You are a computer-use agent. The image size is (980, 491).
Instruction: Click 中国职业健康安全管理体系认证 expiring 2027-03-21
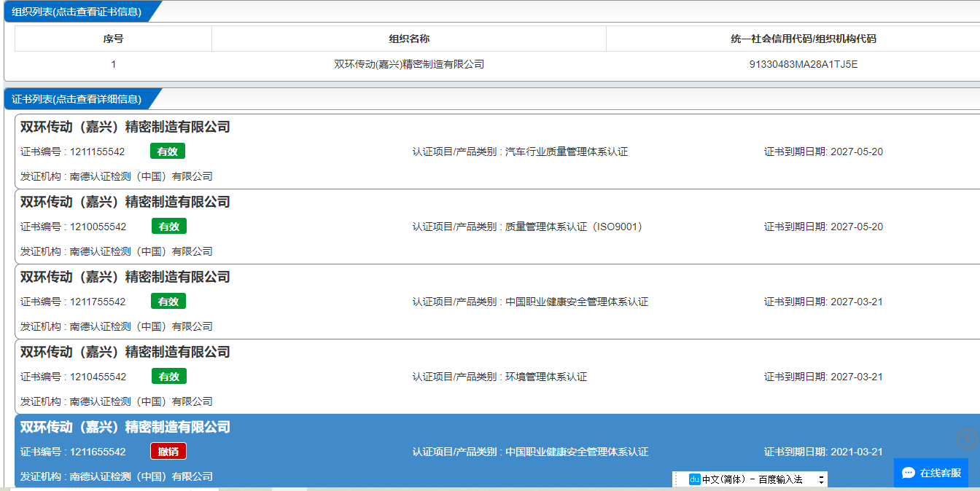coord(577,302)
